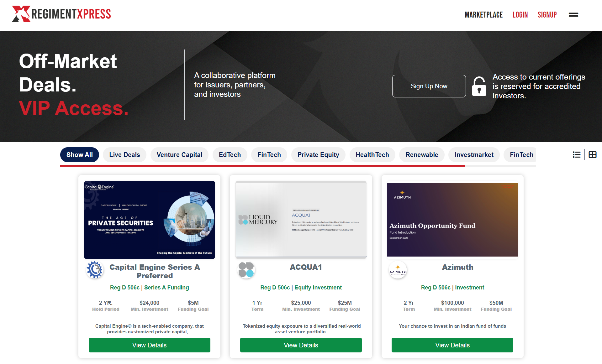The width and height of the screenshot is (602, 364).
Task: Click Capital Engine gear logo icon
Action: click(95, 270)
